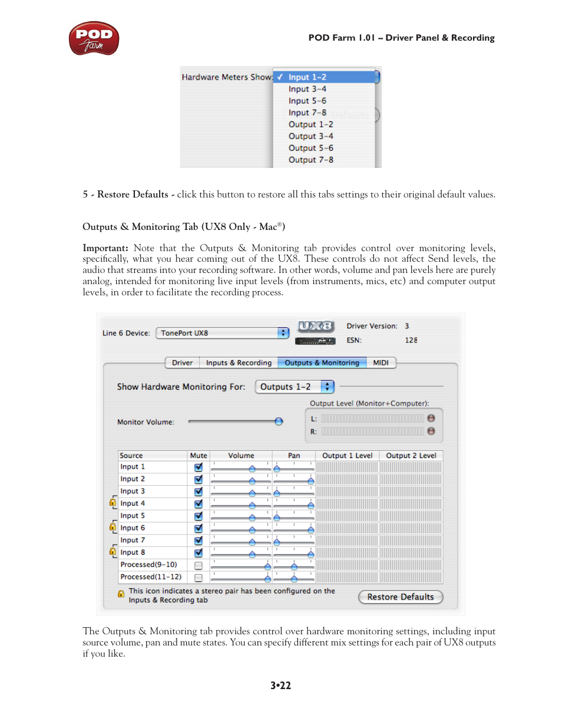Click the ESN value 128
Screen dimensions: 562x728
(411, 340)
